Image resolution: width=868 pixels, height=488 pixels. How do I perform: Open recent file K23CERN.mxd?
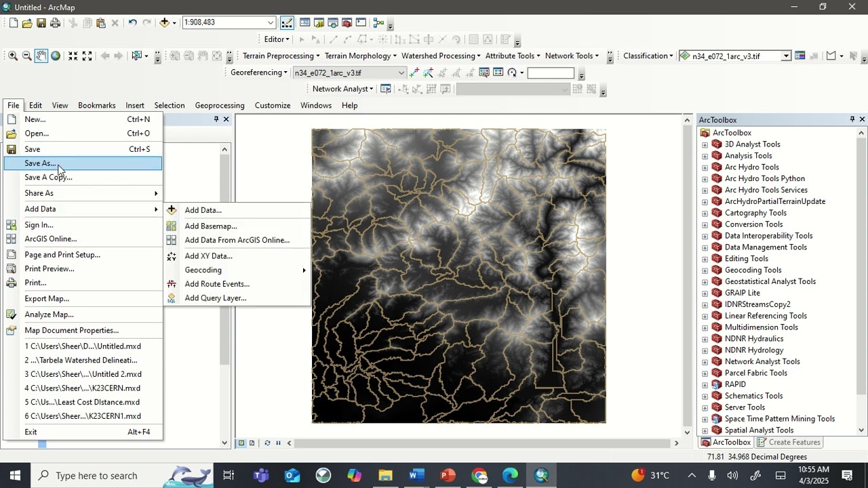pyautogui.click(x=83, y=388)
